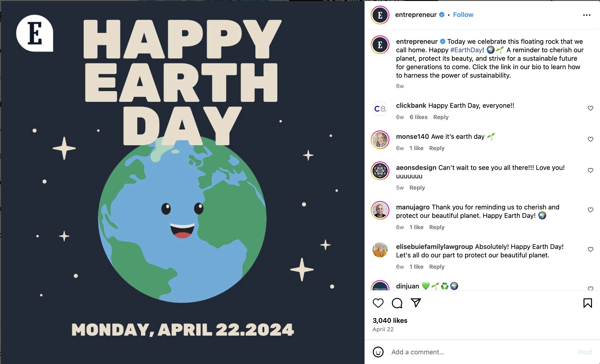Image resolution: width=600 pixels, height=364 pixels.
Task: Open the '3,040 likes' list
Action: 390,320
